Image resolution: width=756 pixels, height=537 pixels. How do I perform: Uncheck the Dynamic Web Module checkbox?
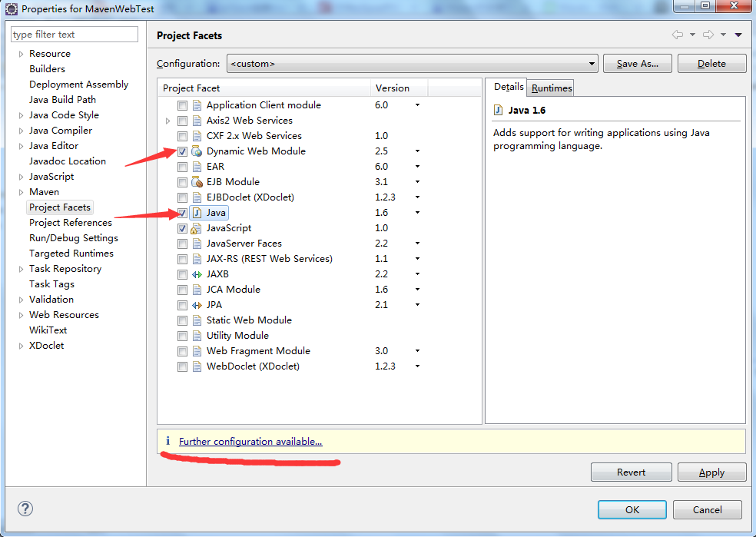click(182, 152)
